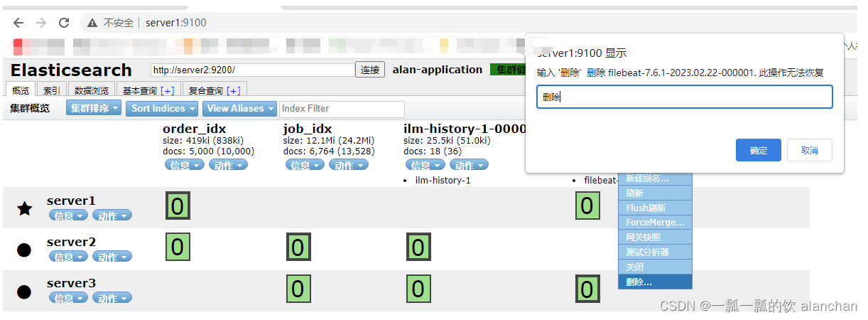Choose 刷新 from the action menu
Image resolution: width=868 pixels, height=320 pixels.
pyautogui.click(x=655, y=193)
